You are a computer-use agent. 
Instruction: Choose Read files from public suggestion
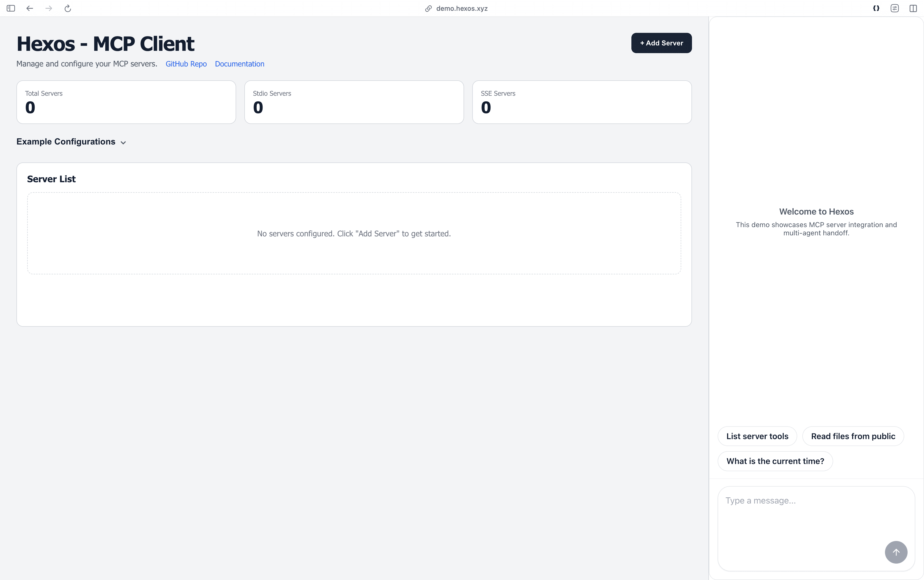(853, 436)
